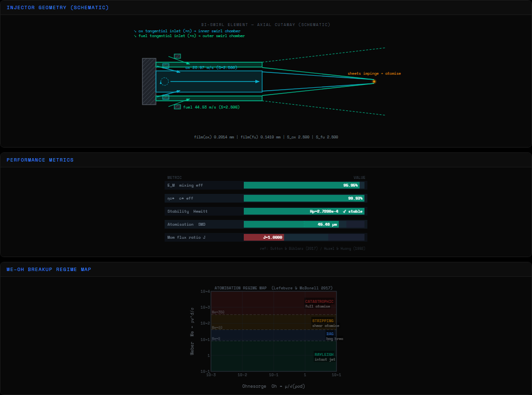Click the 'ηc* c* eff' row label
This screenshot has height=395, width=532.
pos(180,198)
